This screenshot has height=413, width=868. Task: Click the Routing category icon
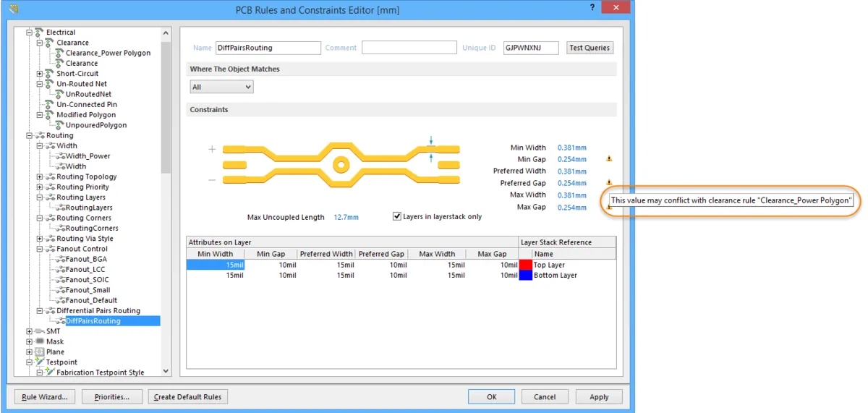[39, 135]
